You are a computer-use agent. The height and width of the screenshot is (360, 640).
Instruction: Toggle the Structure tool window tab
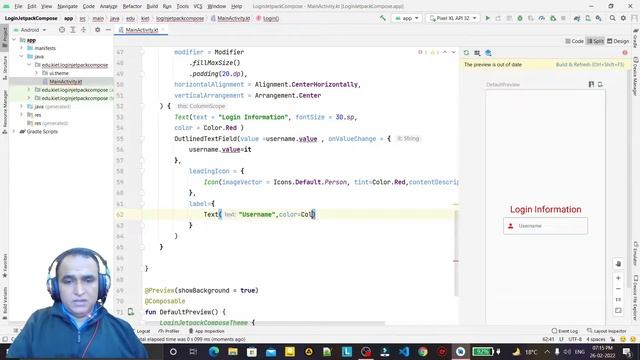point(4,67)
